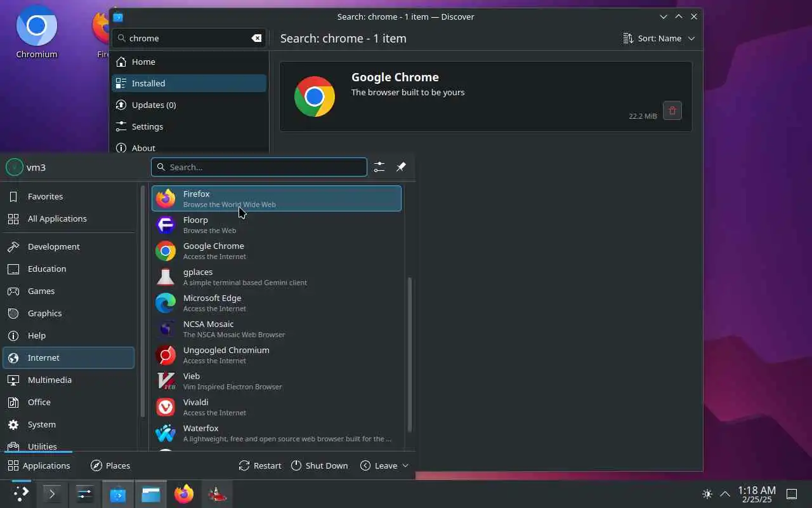Open Utilities category
Screen dimensions: 812x508
(69, 446)
